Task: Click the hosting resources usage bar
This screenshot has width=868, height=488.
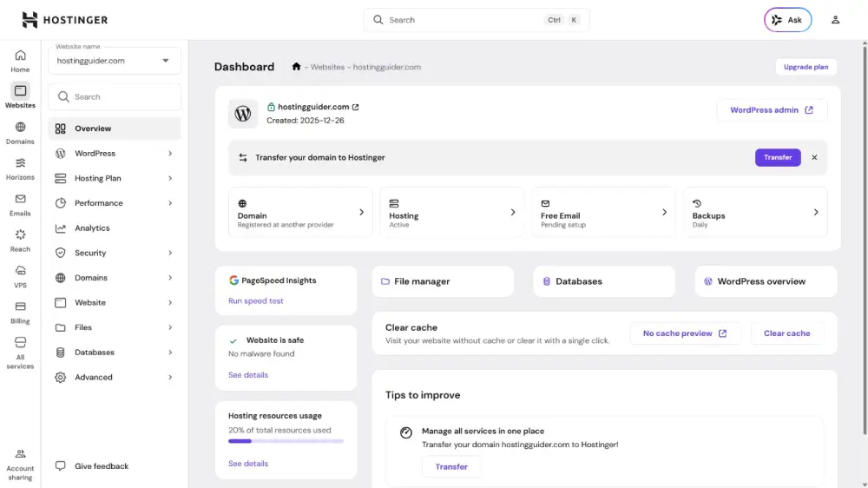Action: (286, 441)
